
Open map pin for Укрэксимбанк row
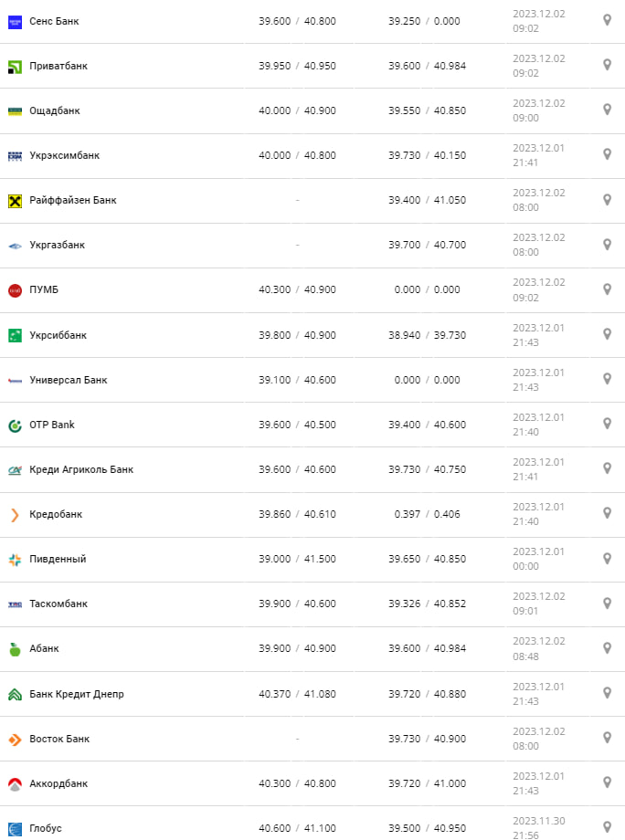[x=607, y=154]
